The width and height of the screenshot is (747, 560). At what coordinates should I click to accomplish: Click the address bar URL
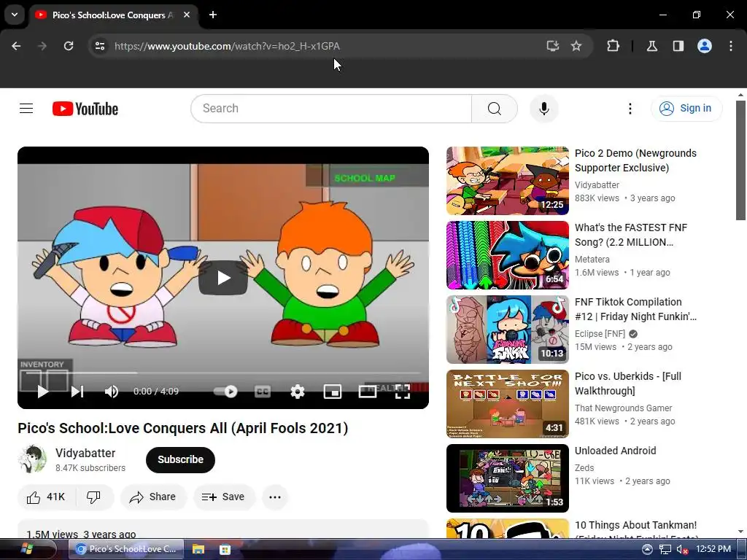[228, 46]
